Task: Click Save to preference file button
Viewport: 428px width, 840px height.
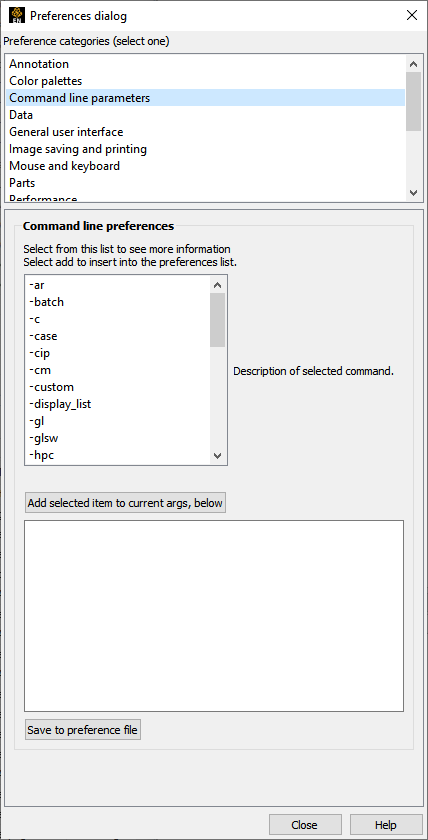Action: pyautogui.click(x=82, y=730)
